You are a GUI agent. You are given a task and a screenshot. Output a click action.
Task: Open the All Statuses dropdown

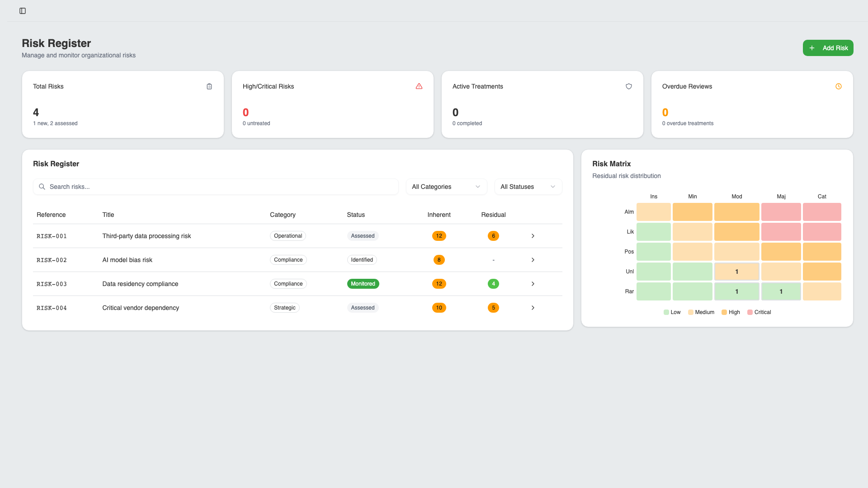coord(528,187)
